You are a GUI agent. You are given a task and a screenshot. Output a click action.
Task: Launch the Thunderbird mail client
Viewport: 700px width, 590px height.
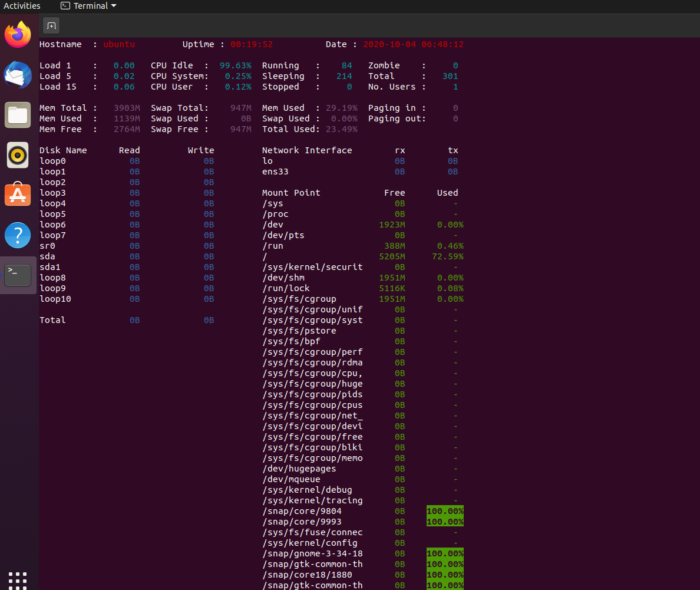pos(18,75)
